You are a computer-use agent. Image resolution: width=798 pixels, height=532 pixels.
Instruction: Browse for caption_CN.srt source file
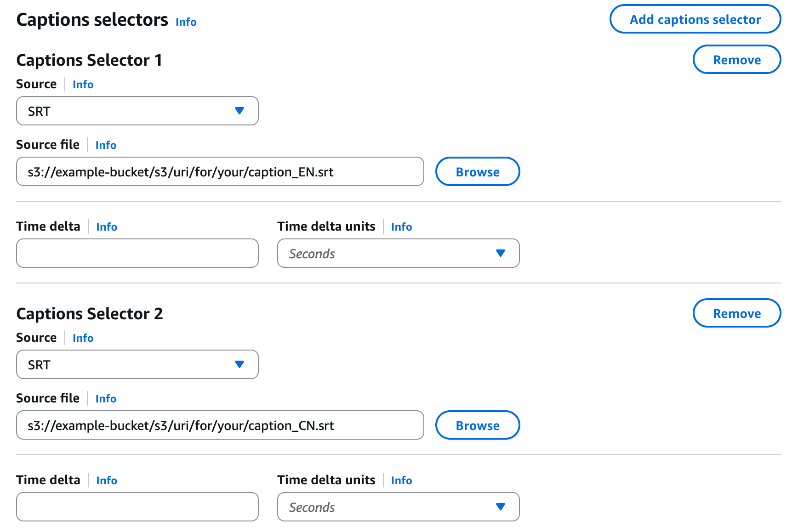[477, 425]
